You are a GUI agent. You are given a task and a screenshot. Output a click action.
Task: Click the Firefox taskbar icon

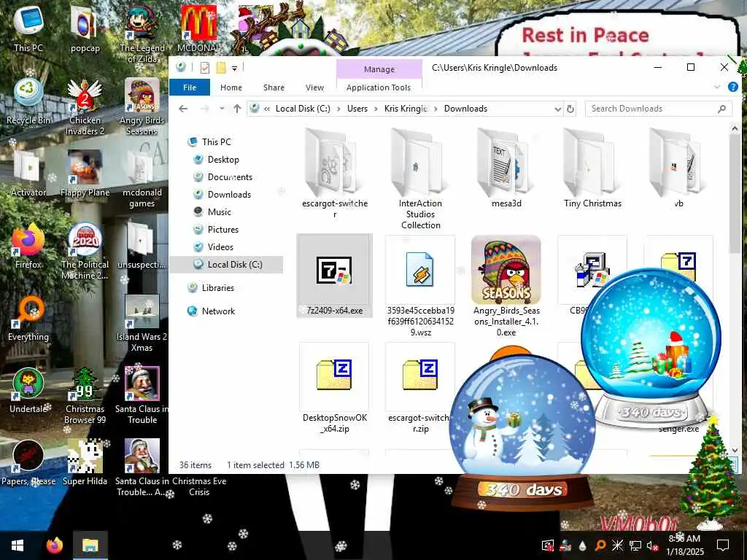(54, 545)
